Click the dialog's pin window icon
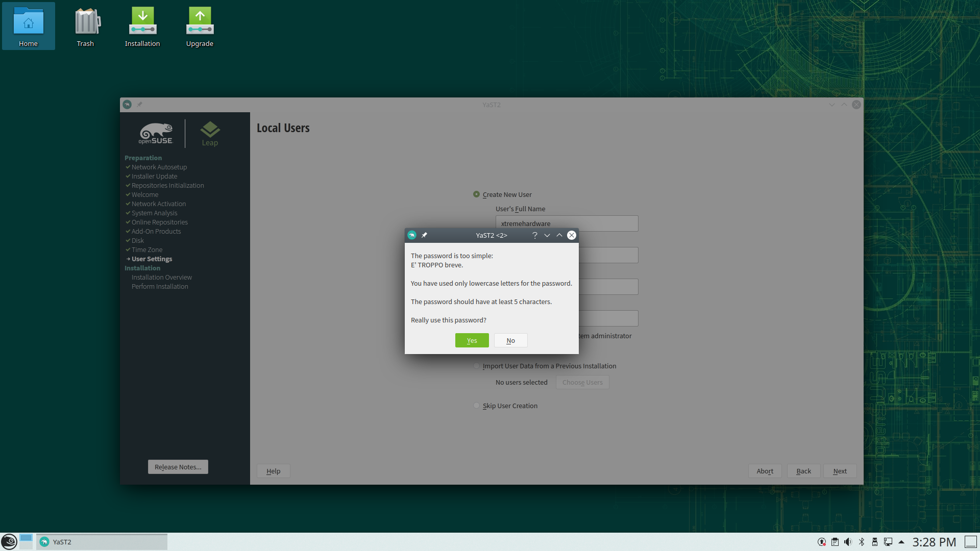 (424, 235)
